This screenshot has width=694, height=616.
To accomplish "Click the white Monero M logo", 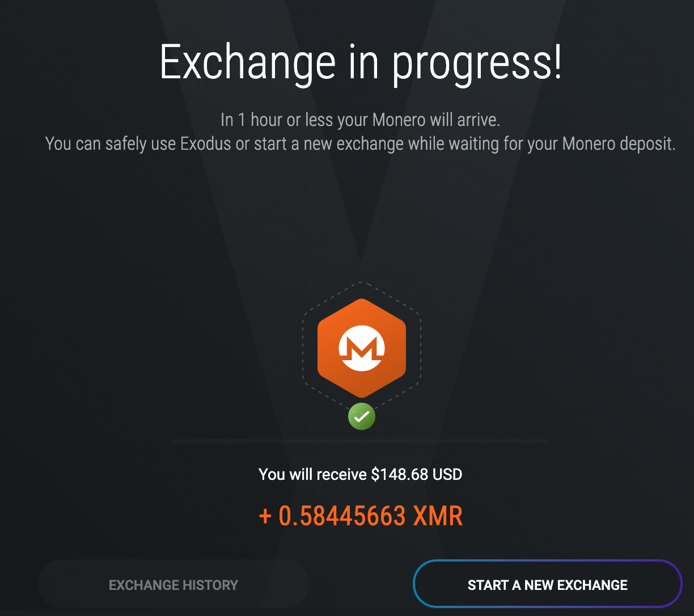I will (x=362, y=348).
